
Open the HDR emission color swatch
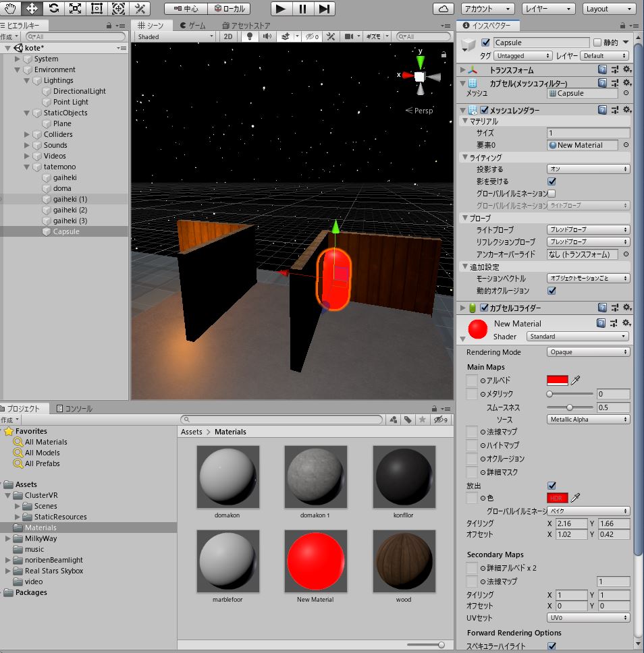pyautogui.click(x=558, y=497)
